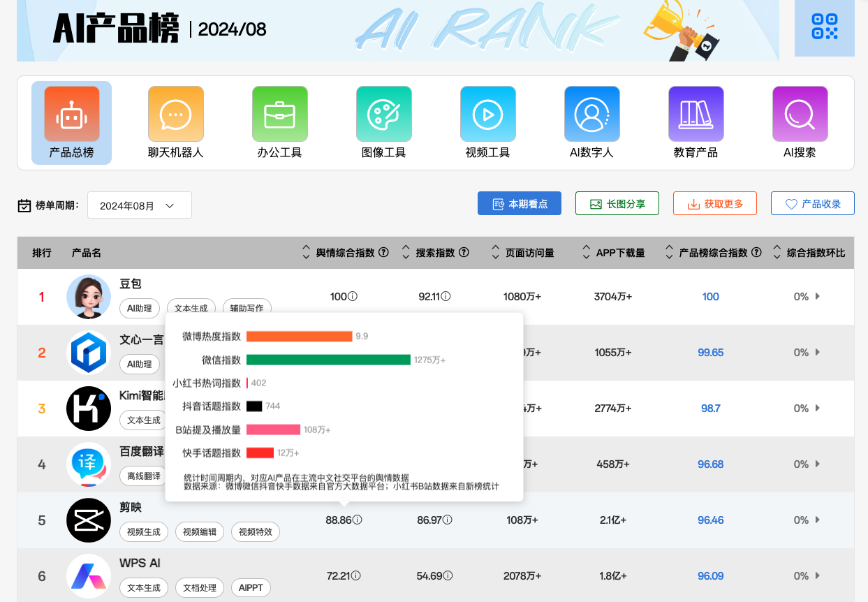Open the 教育产品 books category icon
The width and height of the screenshot is (868, 602).
[x=696, y=114]
